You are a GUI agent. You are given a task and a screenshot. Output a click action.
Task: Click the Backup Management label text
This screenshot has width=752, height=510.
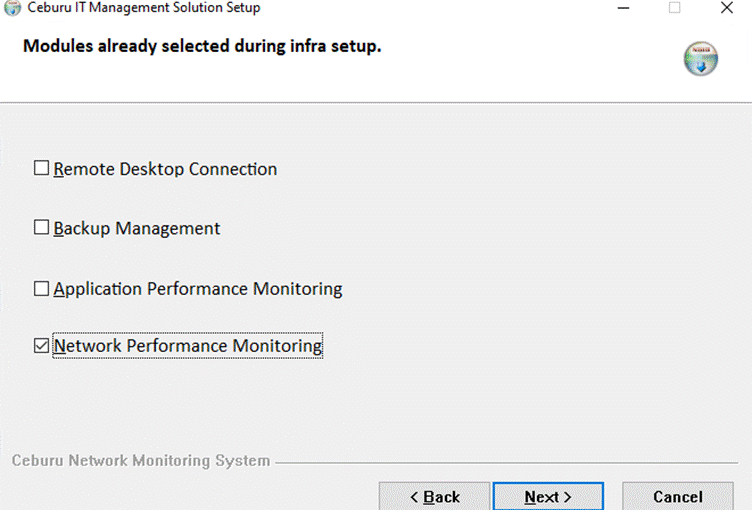(x=137, y=228)
